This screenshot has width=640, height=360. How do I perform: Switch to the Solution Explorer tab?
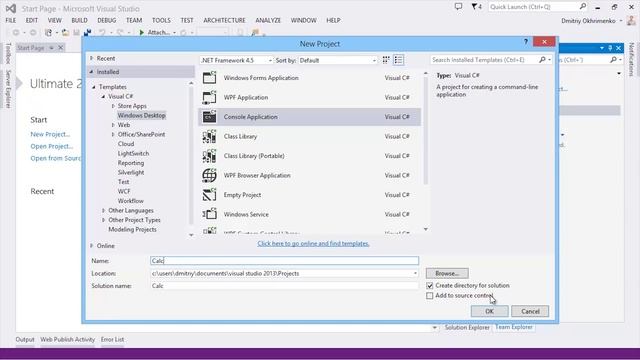coord(467,327)
